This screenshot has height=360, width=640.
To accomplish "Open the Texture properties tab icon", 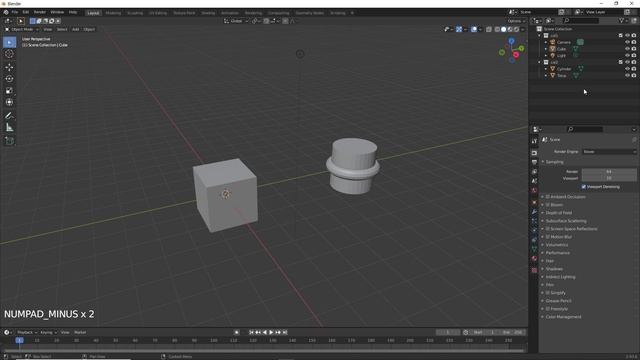I will click(534, 270).
